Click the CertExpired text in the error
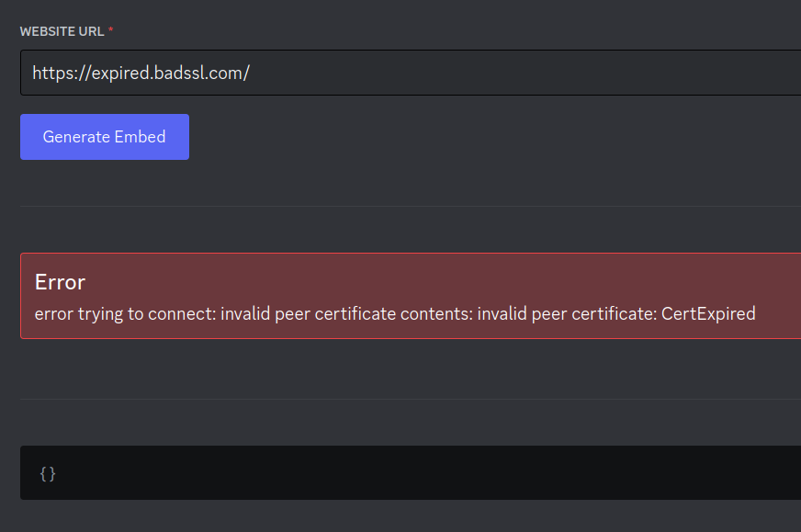The width and height of the screenshot is (801, 532). tap(708, 314)
